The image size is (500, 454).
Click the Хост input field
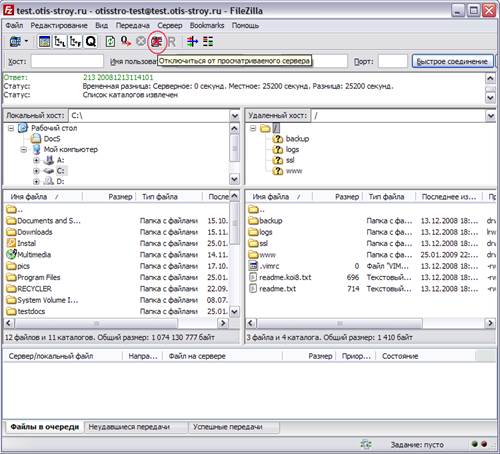pos(67,61)
